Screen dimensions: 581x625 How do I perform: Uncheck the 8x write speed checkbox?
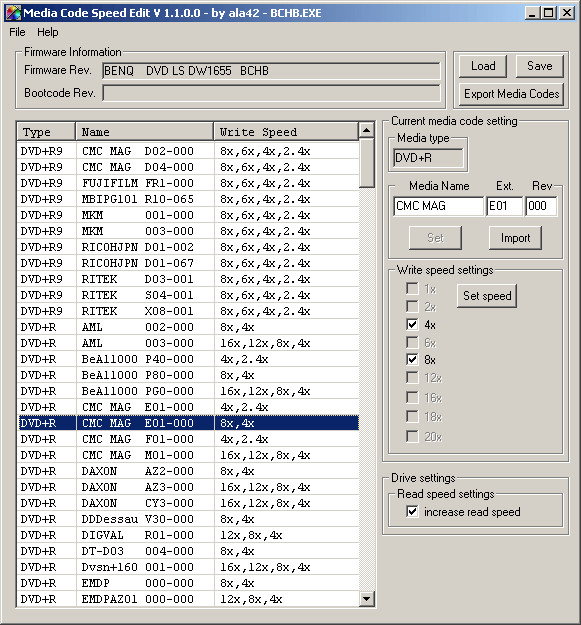click(x=412, y=360)
